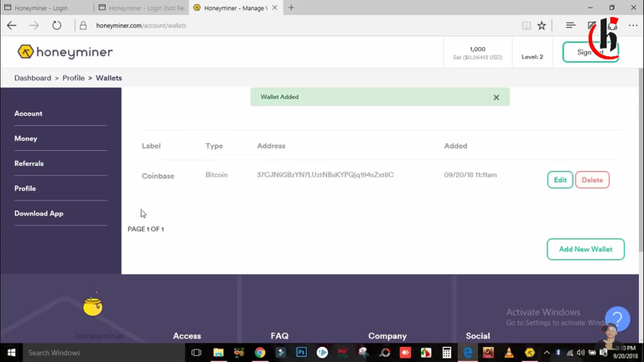
Task: Open Referrals in the sidebar
Action: [x=29, y=163]
